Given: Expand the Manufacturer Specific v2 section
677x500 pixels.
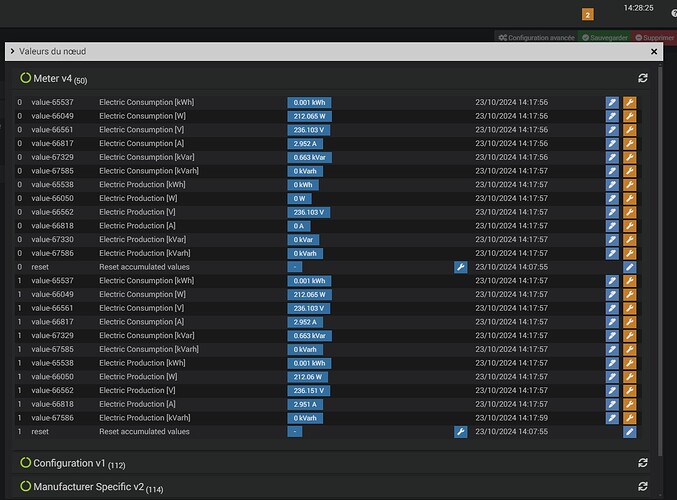Looking at the screenshot, I should point(88,487).
